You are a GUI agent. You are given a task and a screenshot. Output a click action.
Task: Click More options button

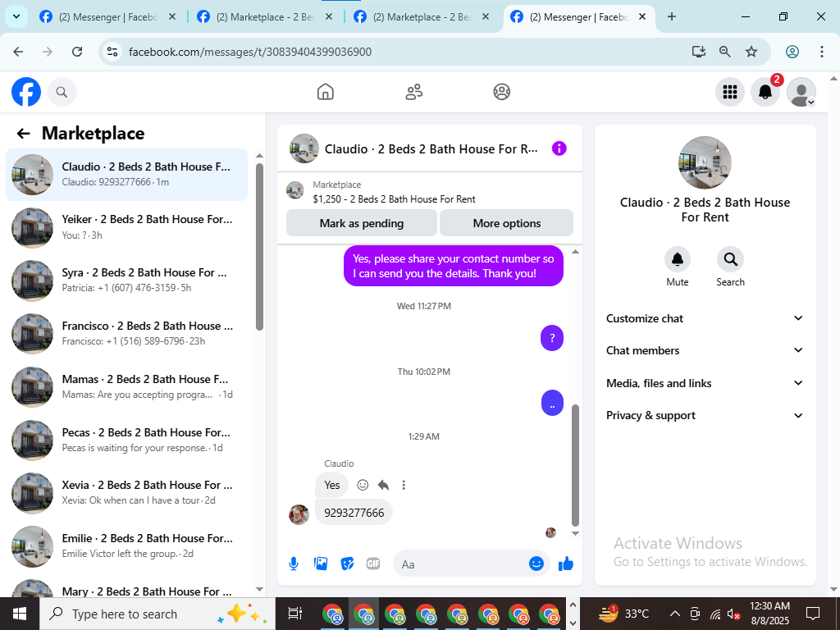tap(507, 223)
